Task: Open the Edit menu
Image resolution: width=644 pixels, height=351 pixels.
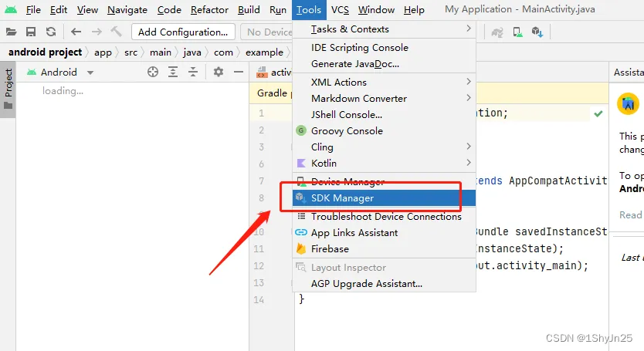Action: [59, 9]
